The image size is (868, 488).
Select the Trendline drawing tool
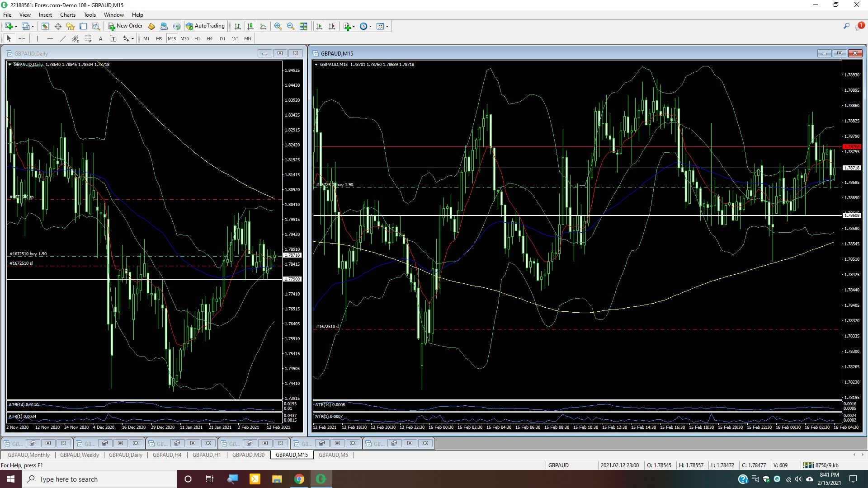point(62,38)
